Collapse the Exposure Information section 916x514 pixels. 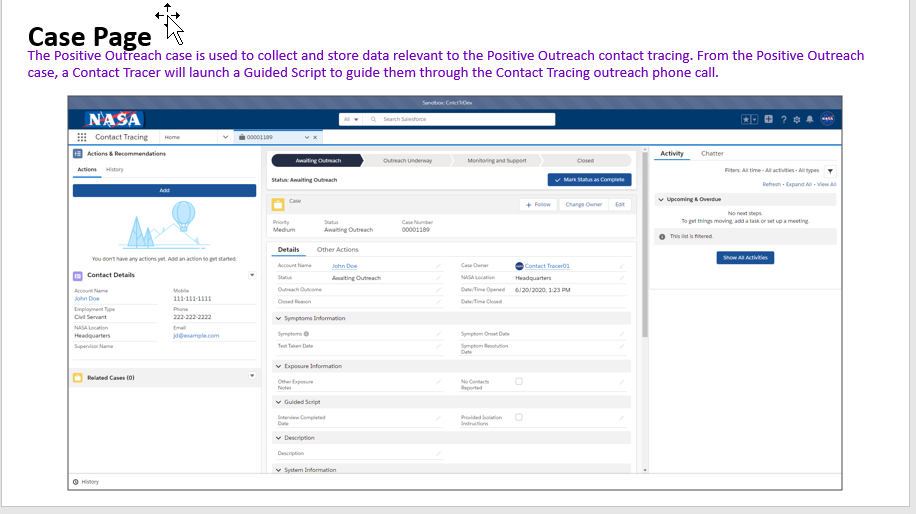click(279, 366)
